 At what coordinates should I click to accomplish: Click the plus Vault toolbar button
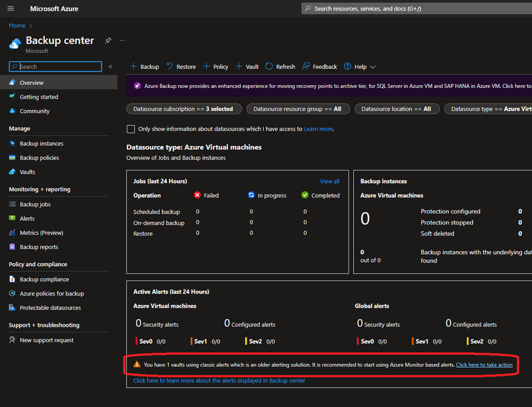(x=247, y=67)
